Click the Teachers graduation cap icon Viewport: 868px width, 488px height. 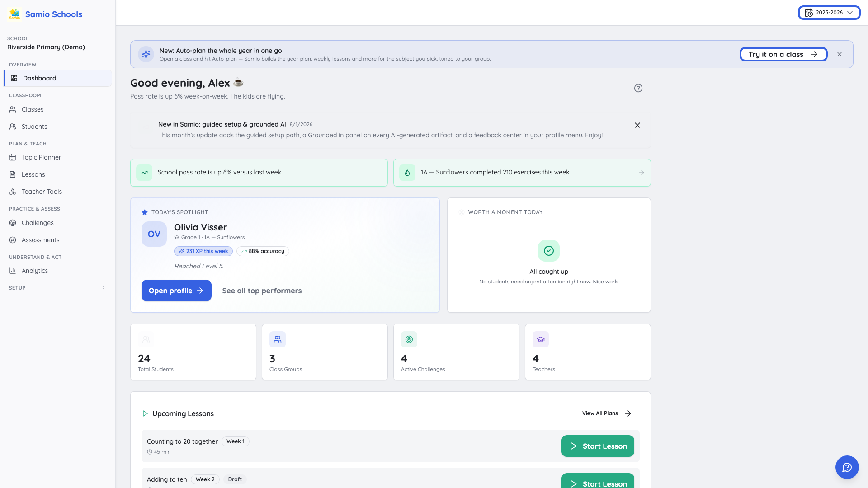541,339
